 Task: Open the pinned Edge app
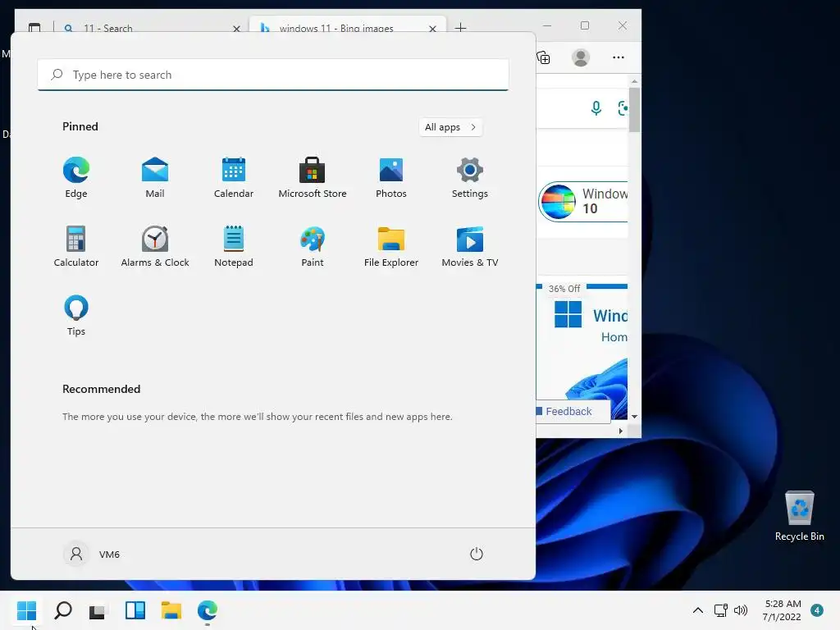coord(76,177)
